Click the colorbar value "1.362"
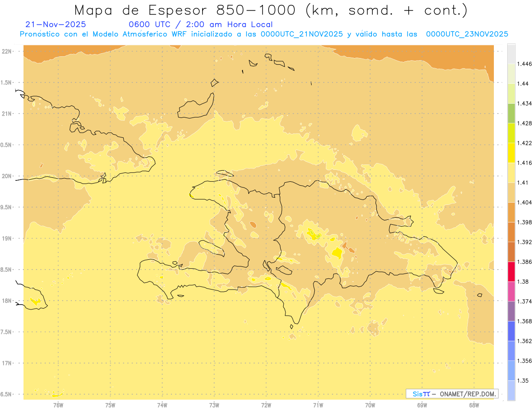 (x=524, y=341)
